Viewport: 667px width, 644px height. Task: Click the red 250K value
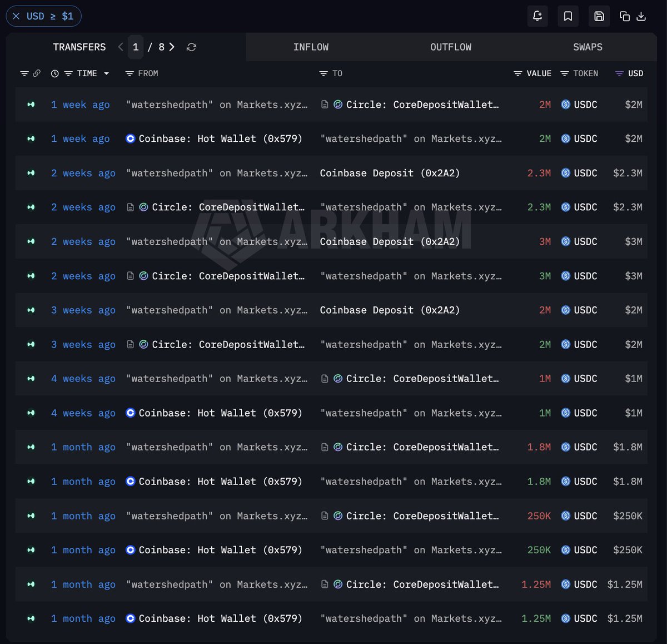[x=539, y=516]
